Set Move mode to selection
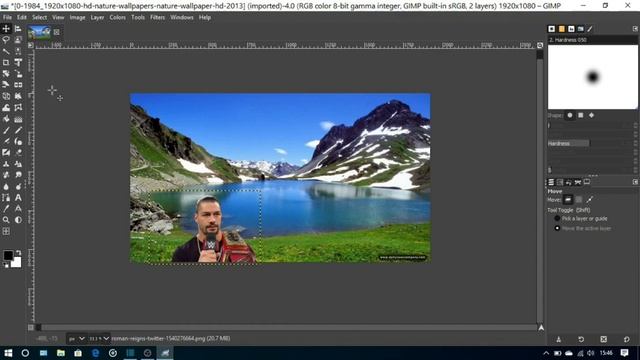 point(579,200)
